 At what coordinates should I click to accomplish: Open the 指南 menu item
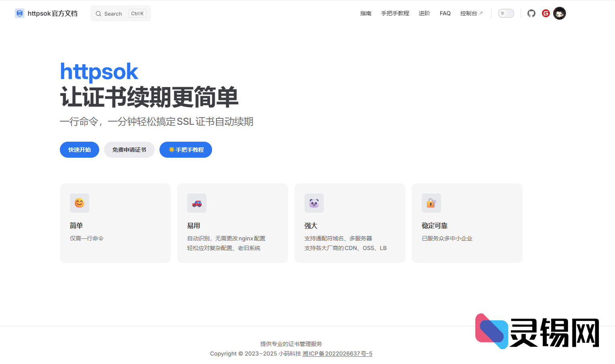coord(366,13)
